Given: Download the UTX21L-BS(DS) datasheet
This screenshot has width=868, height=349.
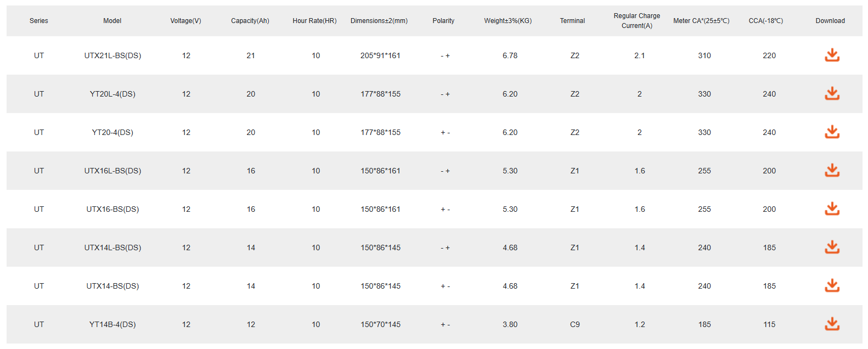Looking at the screenshot, I should click(x=832, y=55).
